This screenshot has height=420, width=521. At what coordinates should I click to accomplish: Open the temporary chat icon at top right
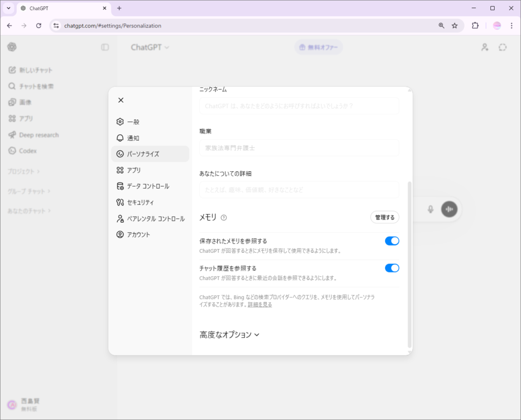click(x=503, y=47)
